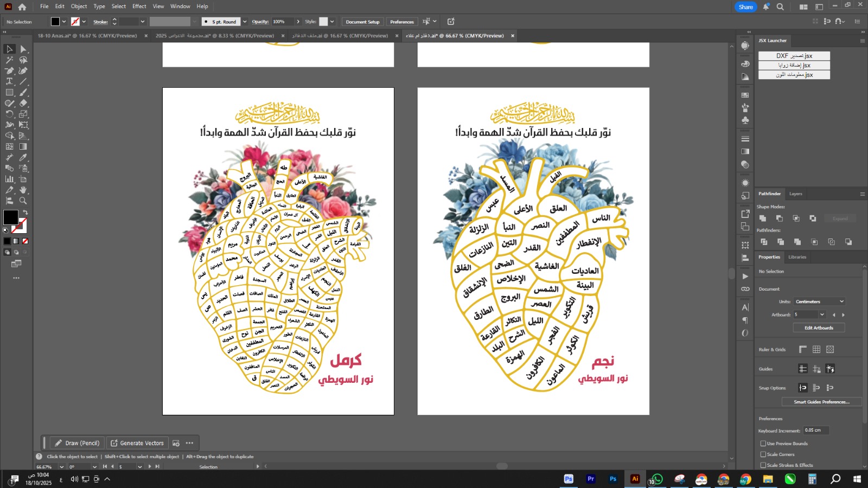This screenshot has height=488, width=868.
Task: Check the Scale Corners option
Action: (763, 454)
